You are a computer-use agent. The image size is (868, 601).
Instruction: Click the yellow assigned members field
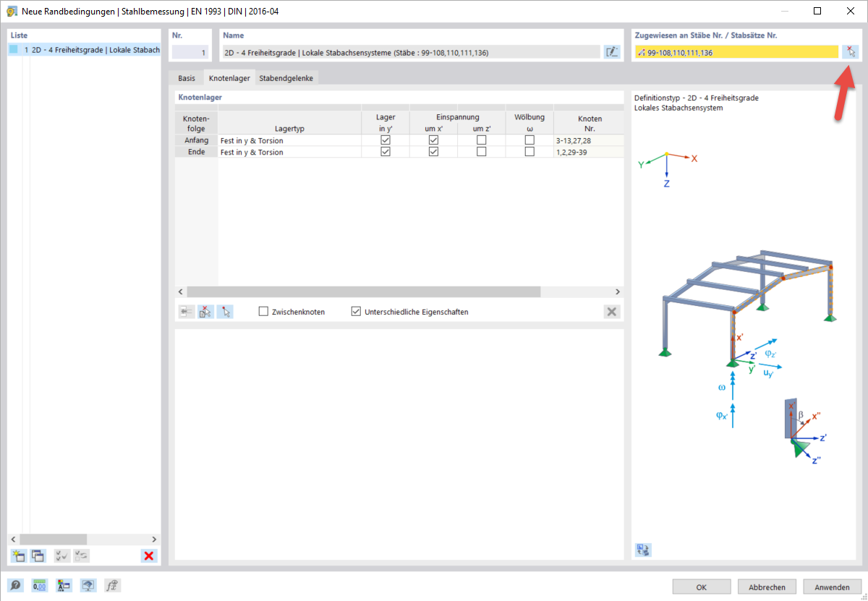[x=736, y=52]
